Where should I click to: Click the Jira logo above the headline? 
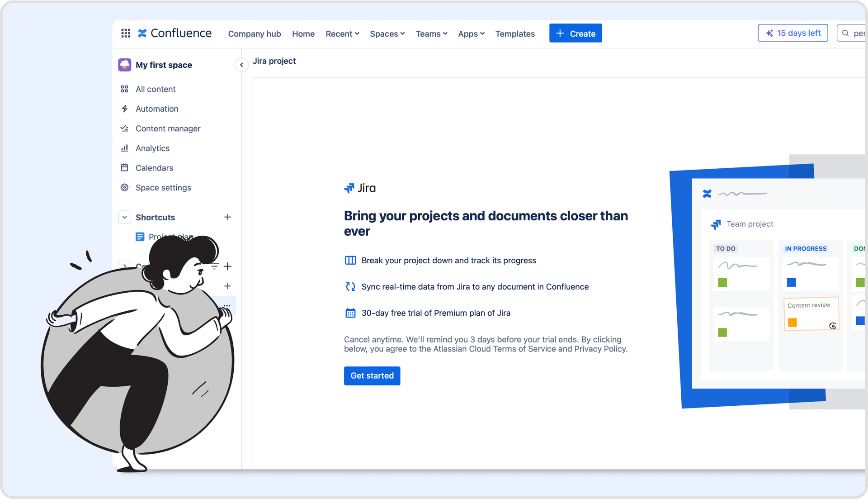[x=360, y=188]
